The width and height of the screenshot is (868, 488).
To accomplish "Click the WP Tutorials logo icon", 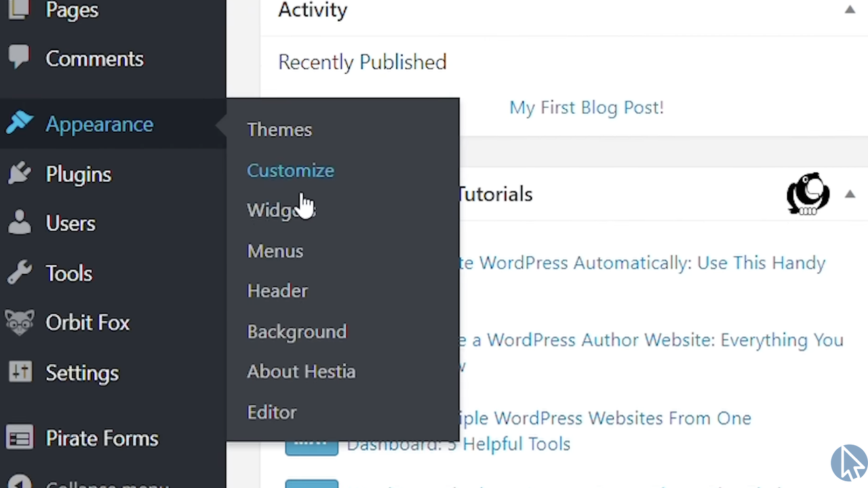I will tap(808, 194).
